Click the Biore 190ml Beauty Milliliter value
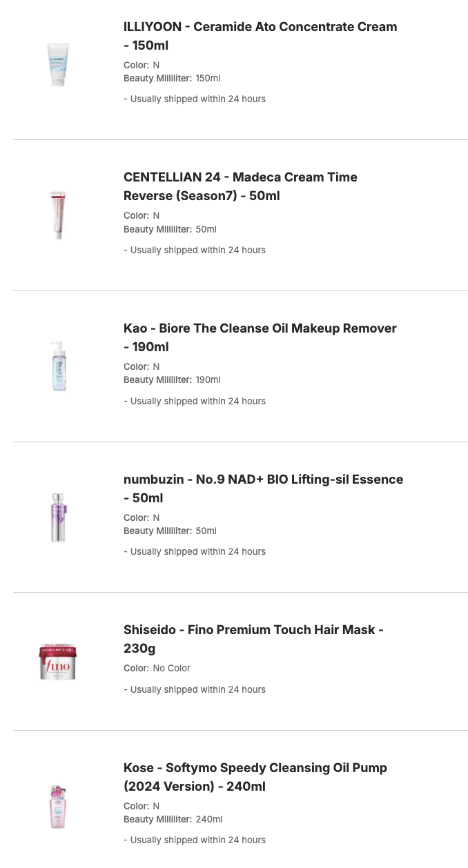The image size is (468, 868). pos(208,380)
